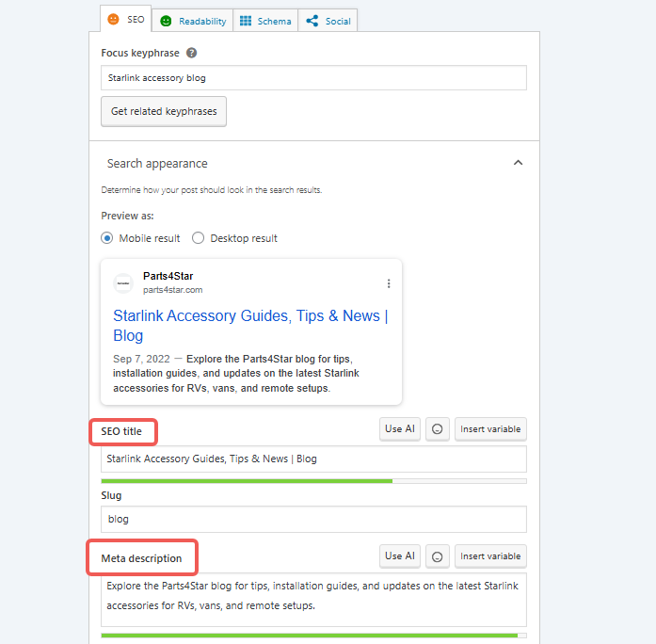Screen dimensions: 656x644
Task: Click Insert variable for SEO title
Action: pos(490,429)
